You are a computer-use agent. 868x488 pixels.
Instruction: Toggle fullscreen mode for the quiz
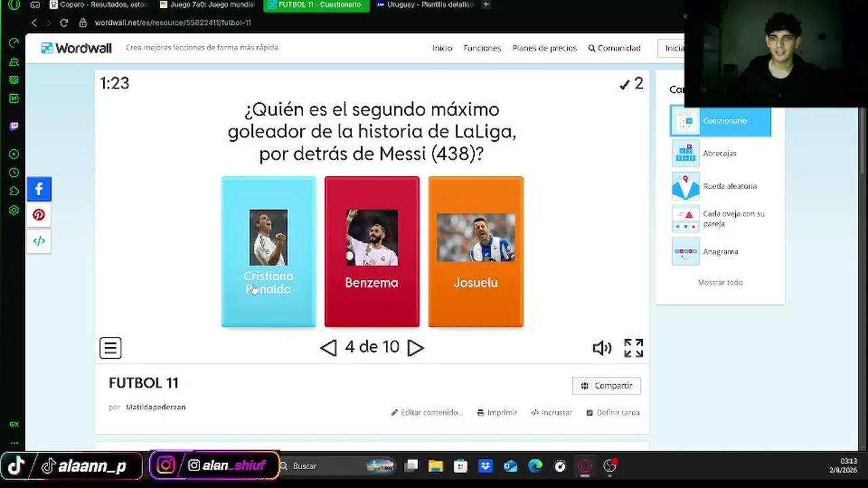tap(633, 348)
